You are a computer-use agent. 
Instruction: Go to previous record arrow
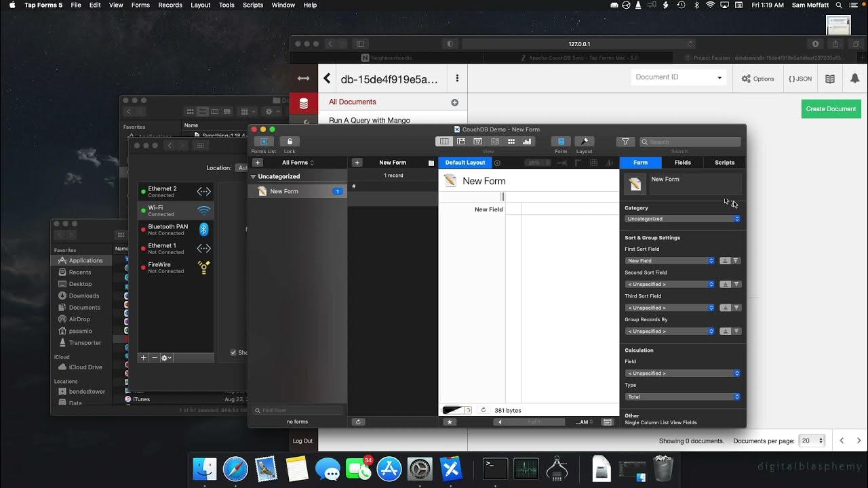(x=500, y=422)
